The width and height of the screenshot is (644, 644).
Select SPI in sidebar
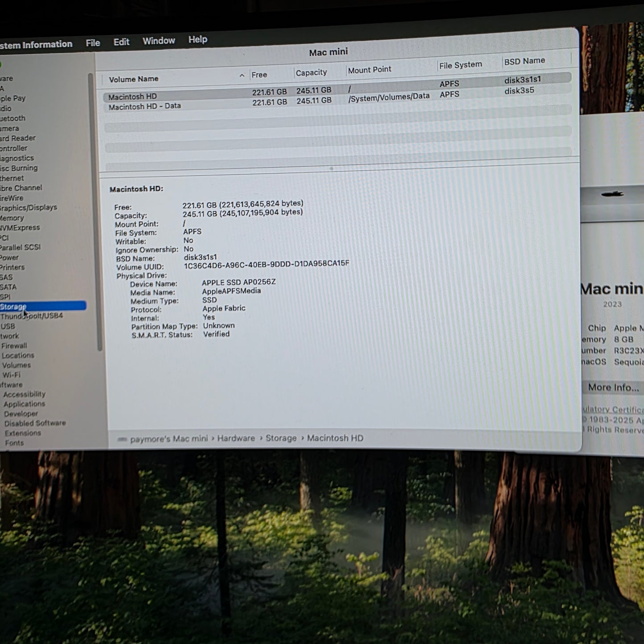5,296
